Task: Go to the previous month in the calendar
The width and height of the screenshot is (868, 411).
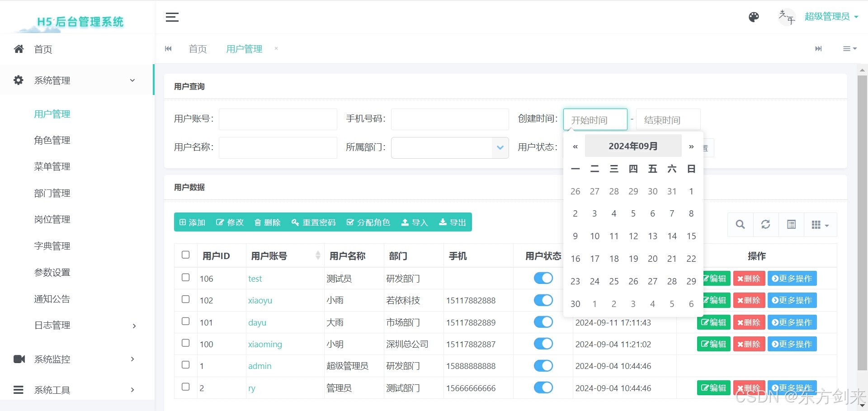Action: point(575,146)
